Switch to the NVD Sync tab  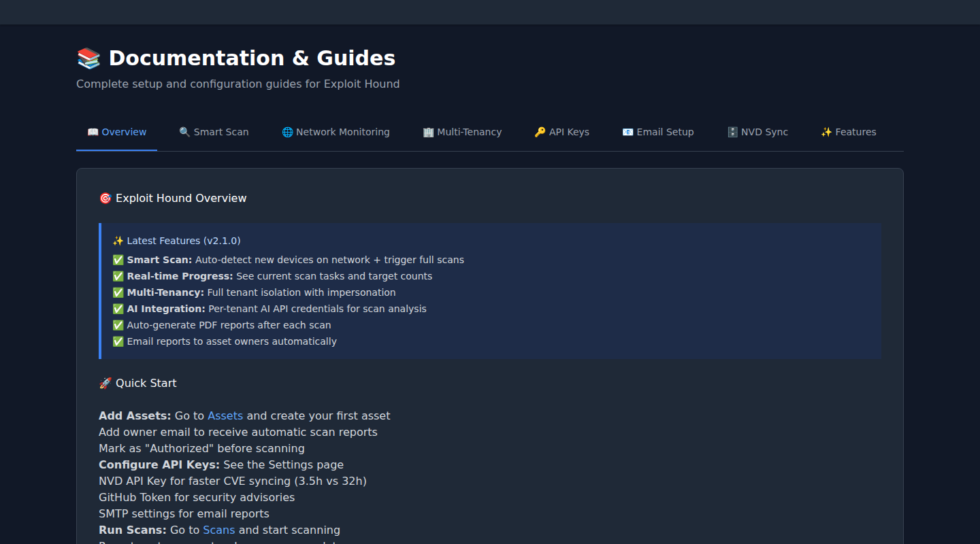(x=757, y=132)
